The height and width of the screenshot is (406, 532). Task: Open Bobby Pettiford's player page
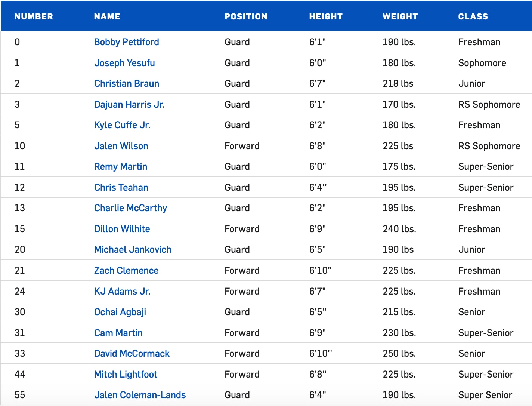(x=126, y=42)
